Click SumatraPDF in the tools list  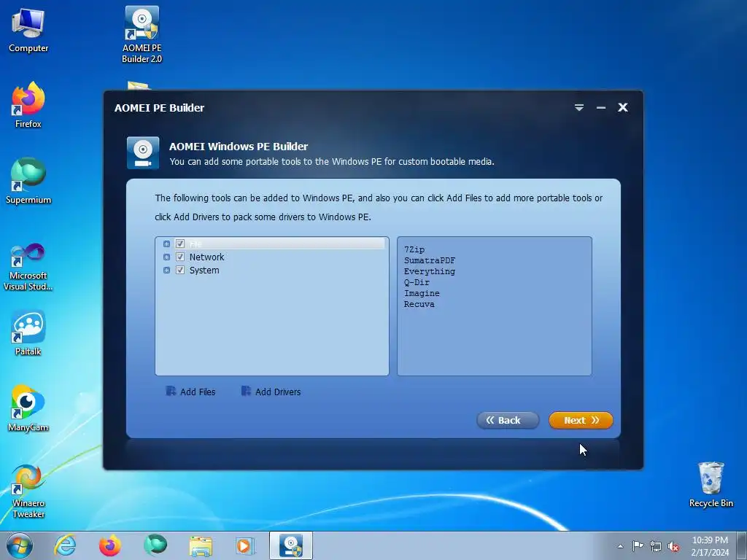429,260
